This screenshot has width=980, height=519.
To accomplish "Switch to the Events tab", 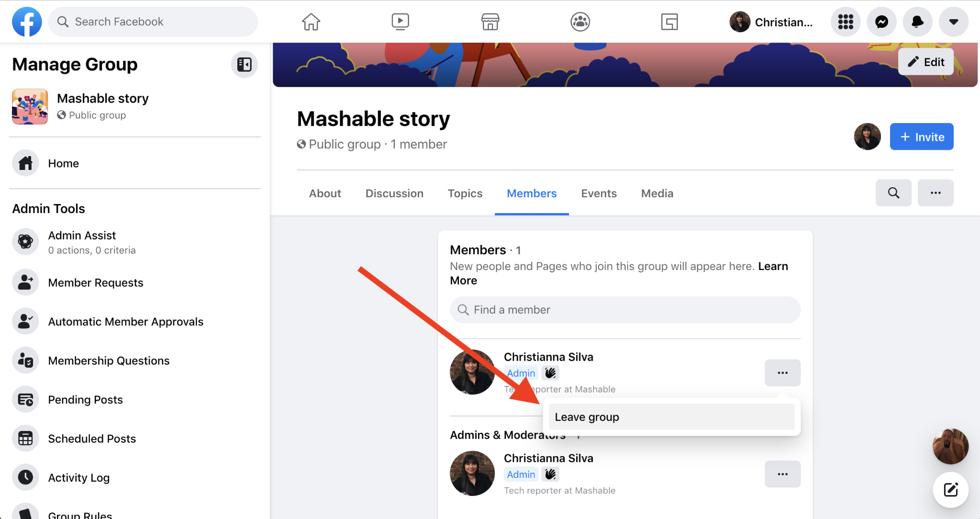I will pyautogui.click(x=599, y=193).
